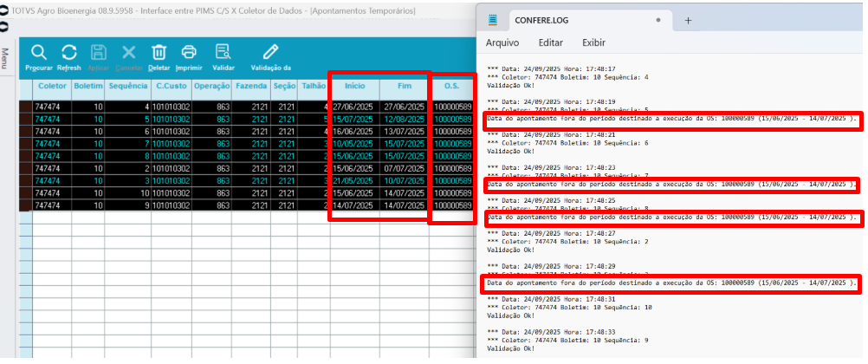Screen dimensions: 868x364
Task: Select Fim cell 13/07/2025
Action: click(x=404, y=132)
